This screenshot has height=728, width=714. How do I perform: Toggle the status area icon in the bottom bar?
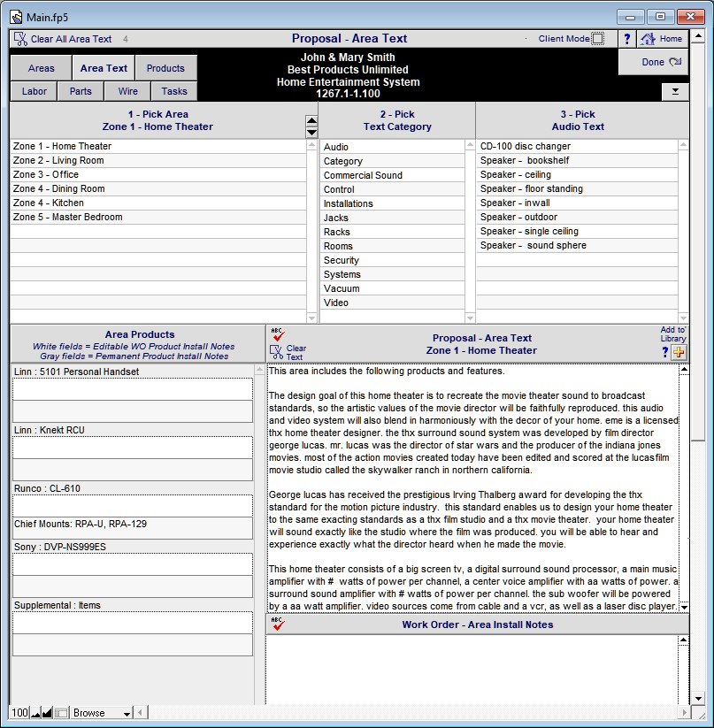point(61,713)
